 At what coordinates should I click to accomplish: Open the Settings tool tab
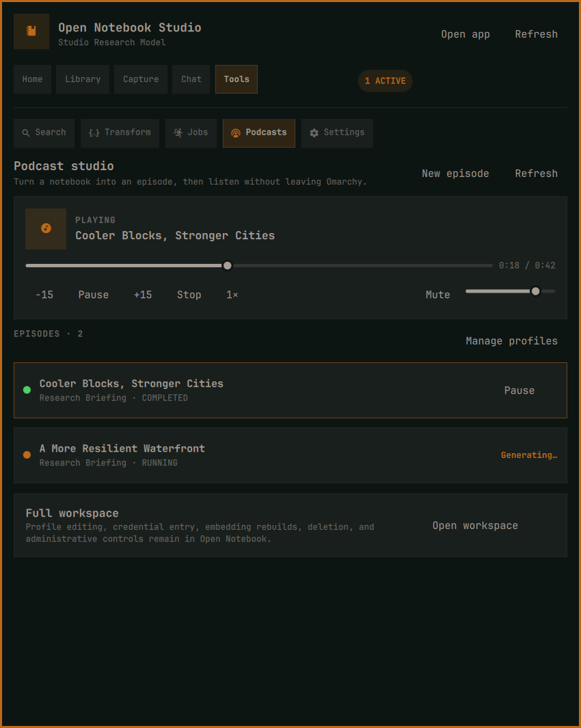click(337, 133)
